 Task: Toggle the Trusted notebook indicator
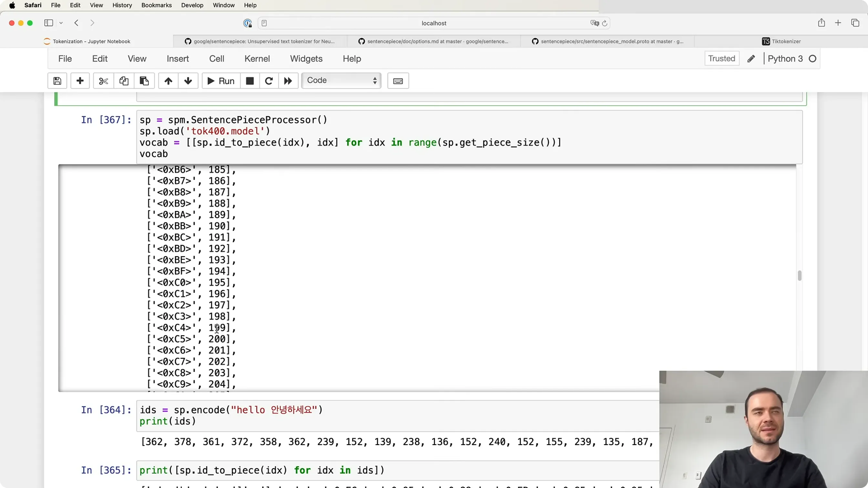(722, 59)
